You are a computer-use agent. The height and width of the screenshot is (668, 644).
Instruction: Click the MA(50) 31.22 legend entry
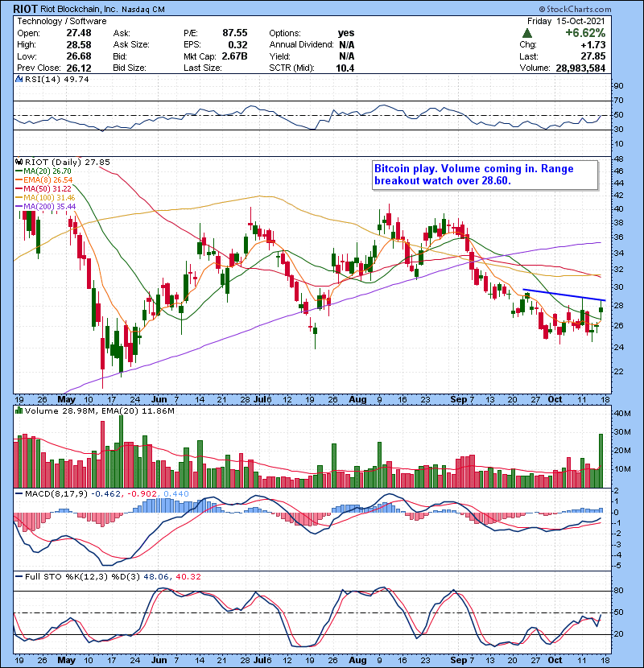click(x=43, y=188)
